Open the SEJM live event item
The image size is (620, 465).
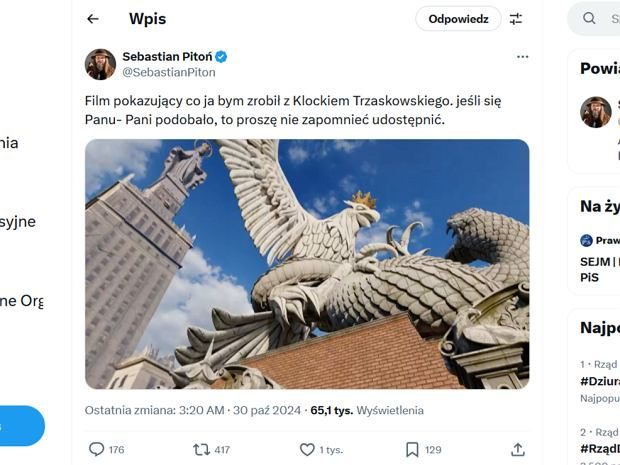[600, 269]
